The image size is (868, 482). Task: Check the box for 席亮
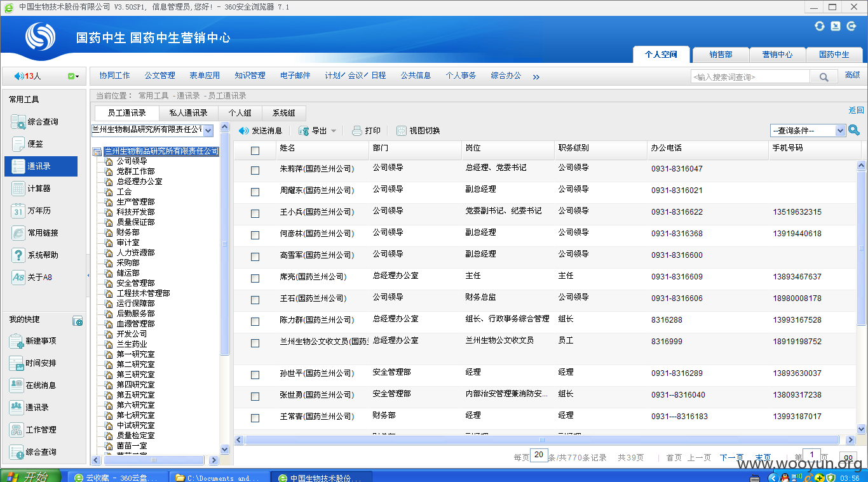click(255, 278)
